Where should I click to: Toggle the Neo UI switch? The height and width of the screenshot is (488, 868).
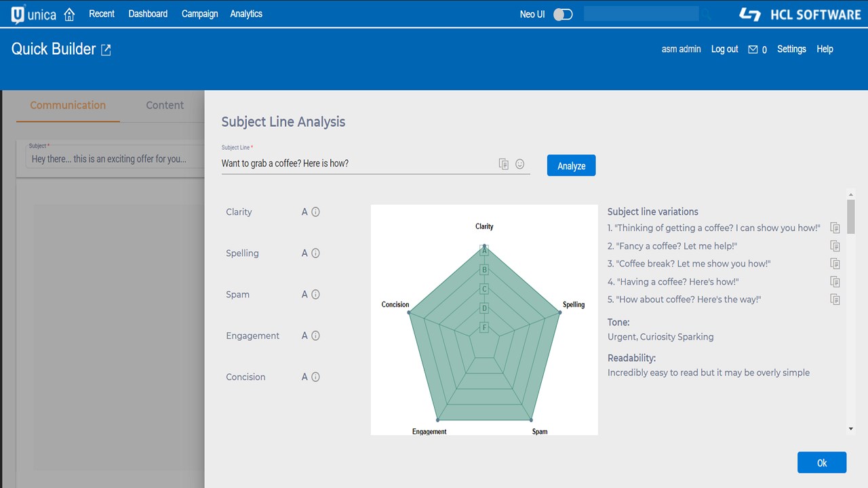pyautogui.click(x=563, y=14)
